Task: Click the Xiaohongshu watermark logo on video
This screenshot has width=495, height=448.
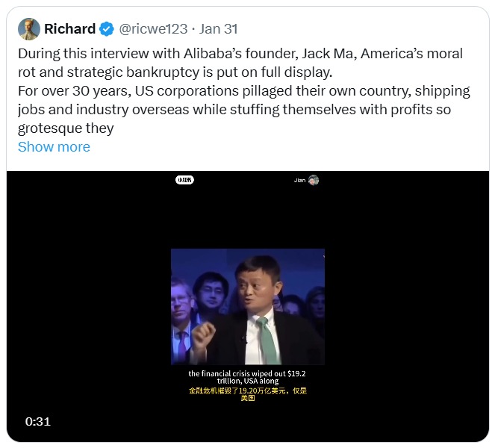Action: pos(184,180)
